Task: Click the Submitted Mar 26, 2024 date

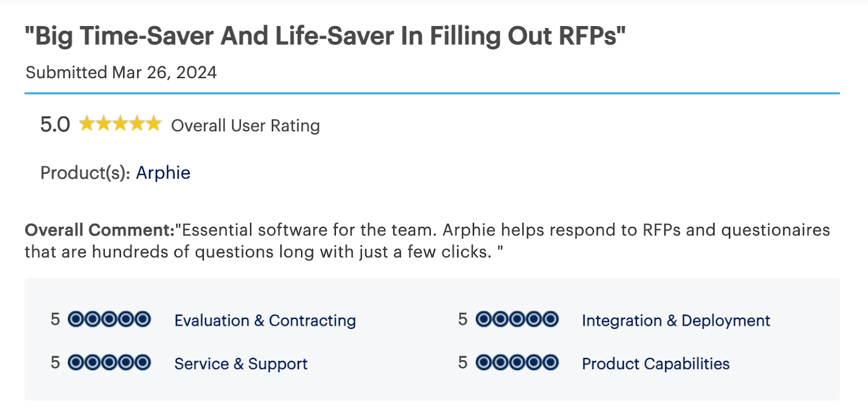Action: pyautogui.click(x=121, y=72)
